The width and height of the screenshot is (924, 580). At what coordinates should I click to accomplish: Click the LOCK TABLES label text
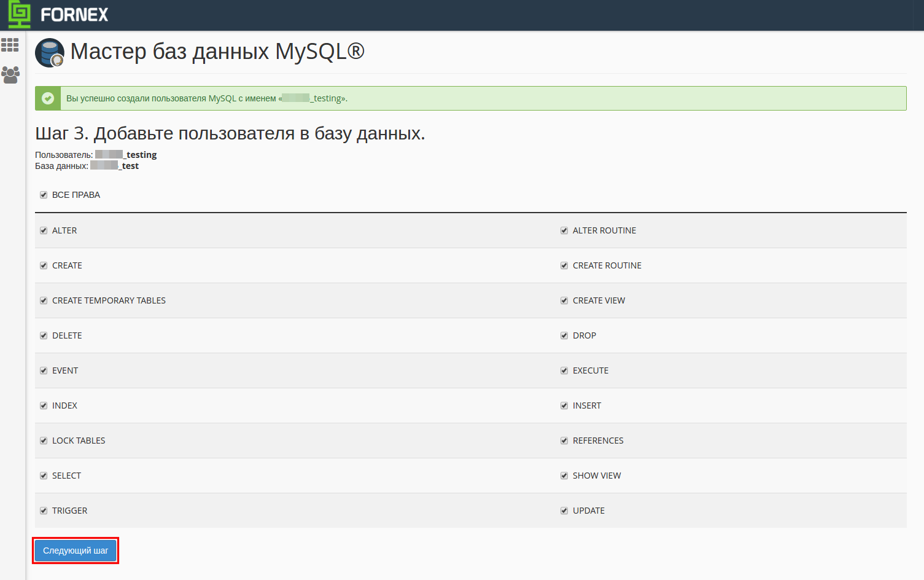[79, 441]
